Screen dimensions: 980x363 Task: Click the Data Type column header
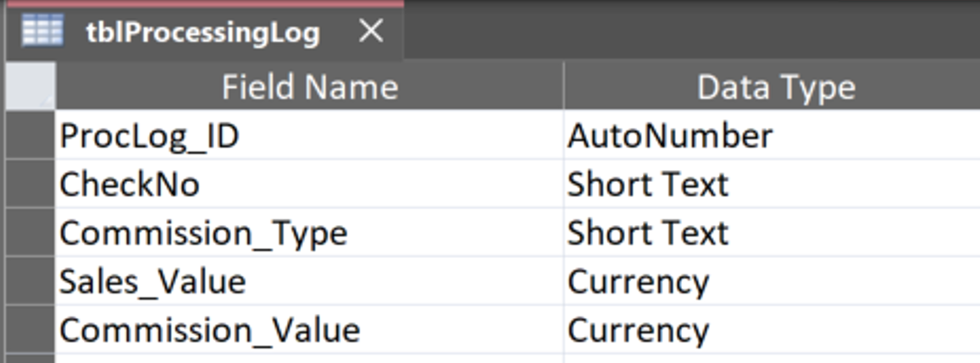point(775,87)
